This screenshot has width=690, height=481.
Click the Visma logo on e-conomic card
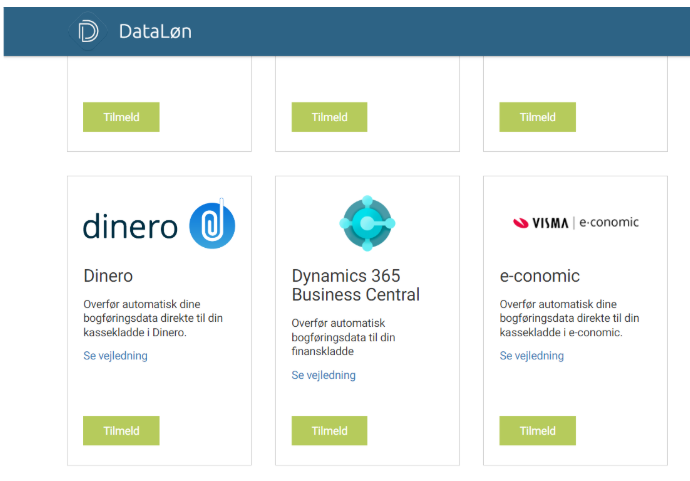540,223
